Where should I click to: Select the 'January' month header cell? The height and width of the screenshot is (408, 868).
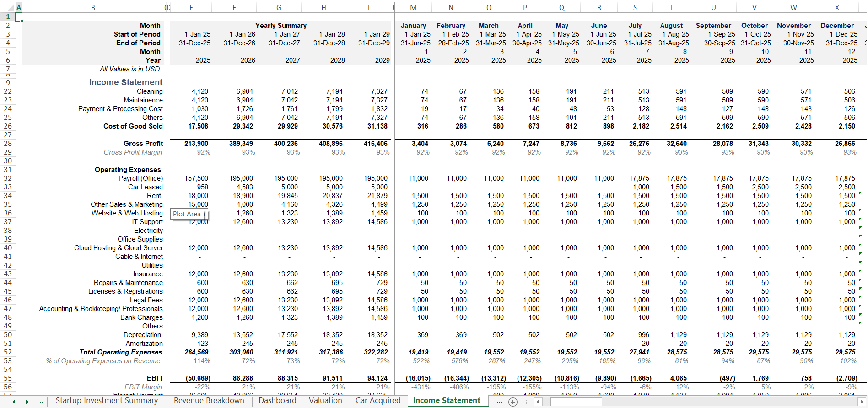click(x=413, y=26)
